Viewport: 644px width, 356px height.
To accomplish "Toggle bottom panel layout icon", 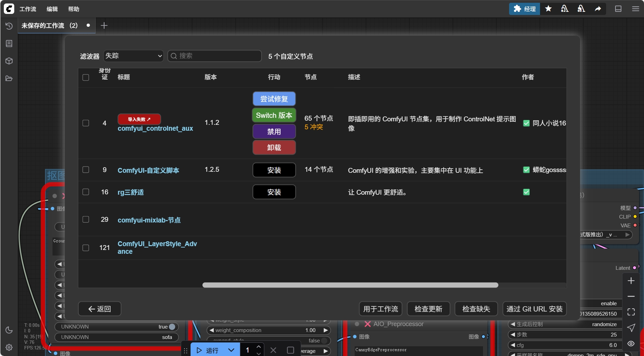I will coord(618,9).
